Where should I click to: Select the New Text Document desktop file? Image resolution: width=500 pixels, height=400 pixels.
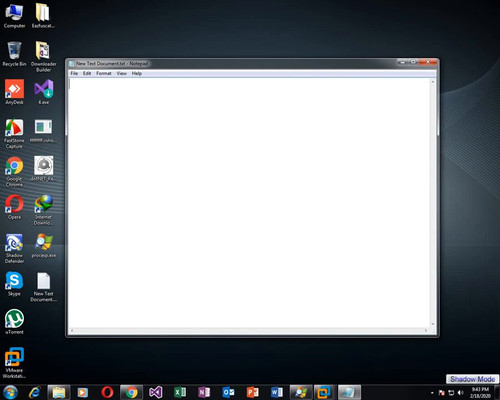point(44,287)
